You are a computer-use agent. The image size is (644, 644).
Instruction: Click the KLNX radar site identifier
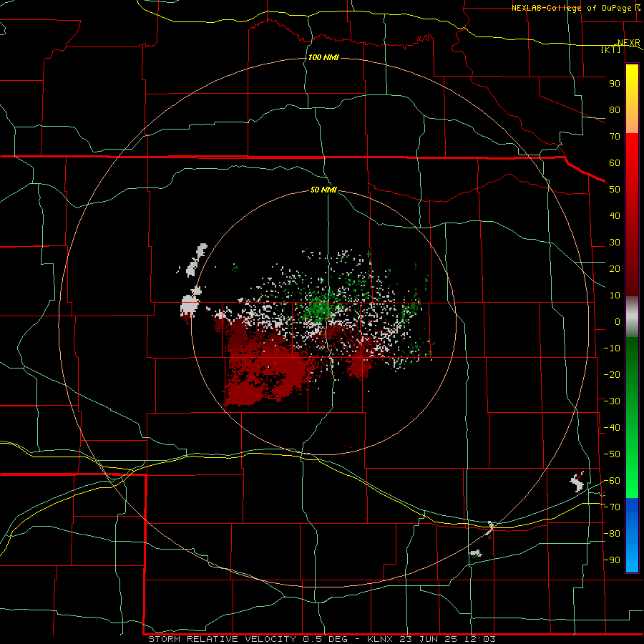click(x=380, y=639)
